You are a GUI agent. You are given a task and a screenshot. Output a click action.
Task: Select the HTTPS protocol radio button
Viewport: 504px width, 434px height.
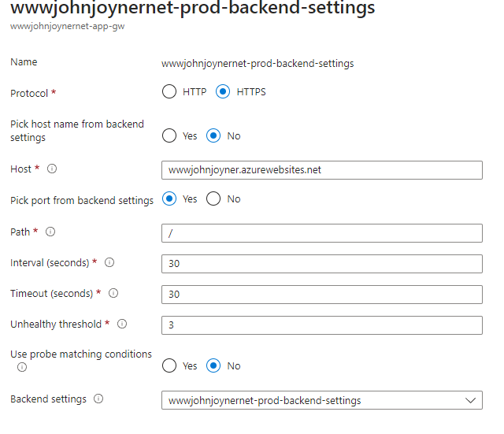click(223, 91)
